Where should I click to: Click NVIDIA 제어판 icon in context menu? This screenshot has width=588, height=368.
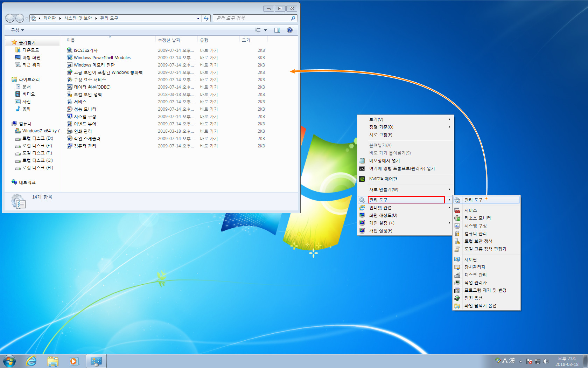[x=362, y=179]
